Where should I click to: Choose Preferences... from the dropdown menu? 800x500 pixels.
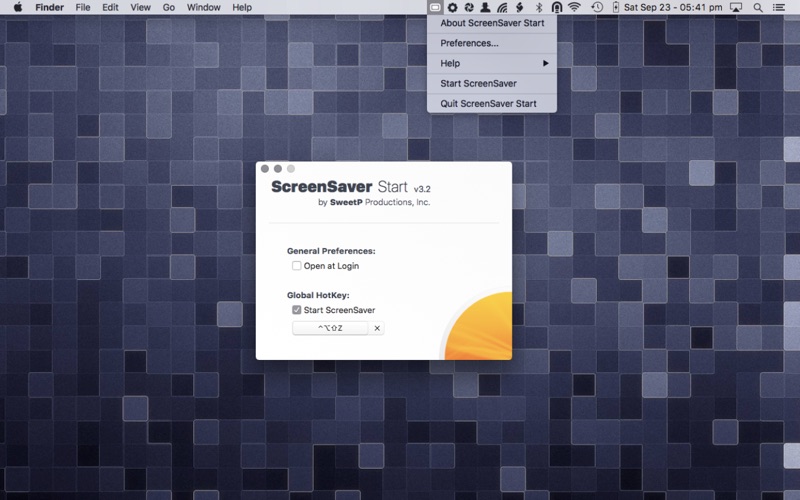click(470, 43)
